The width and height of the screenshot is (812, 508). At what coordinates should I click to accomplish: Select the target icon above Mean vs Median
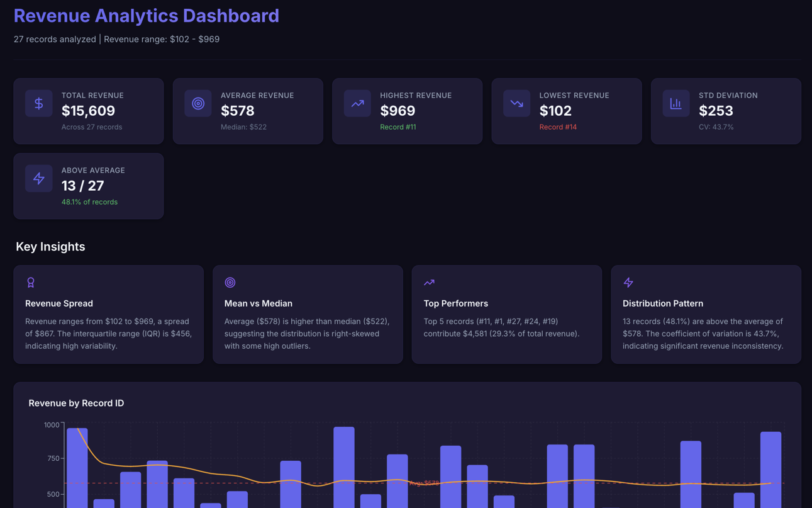pyautogui.click(x=230, y=283)
